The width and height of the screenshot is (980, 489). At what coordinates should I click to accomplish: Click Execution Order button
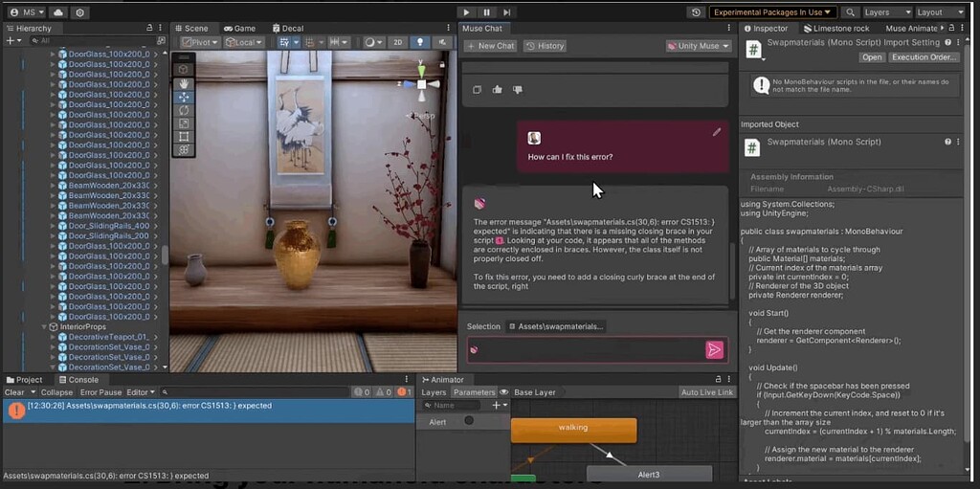click(x=924, y=56)
